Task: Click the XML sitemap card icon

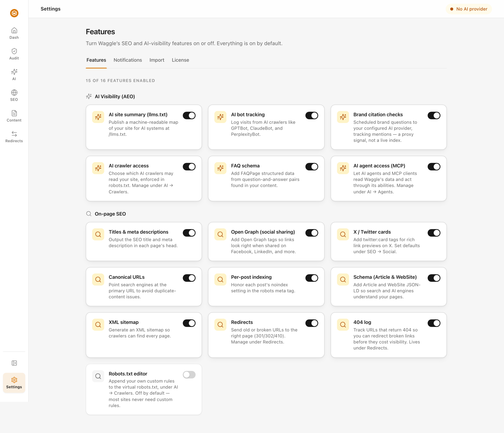Action: (x=98, y=325)
